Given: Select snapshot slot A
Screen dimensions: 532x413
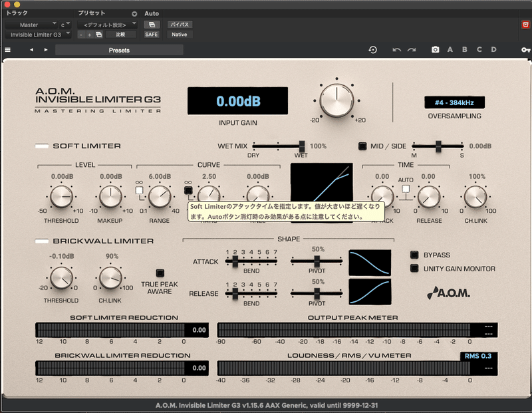Looking at the screenshot, I should point(450,49).
